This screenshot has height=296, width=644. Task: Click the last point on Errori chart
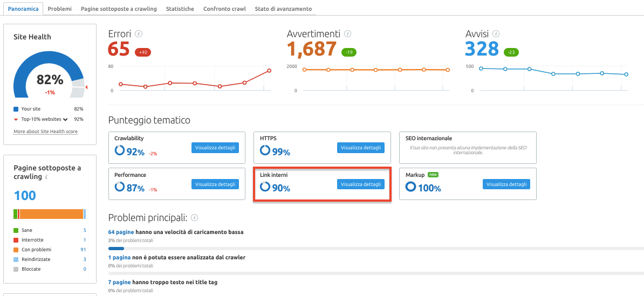click(x=269, y=71)
